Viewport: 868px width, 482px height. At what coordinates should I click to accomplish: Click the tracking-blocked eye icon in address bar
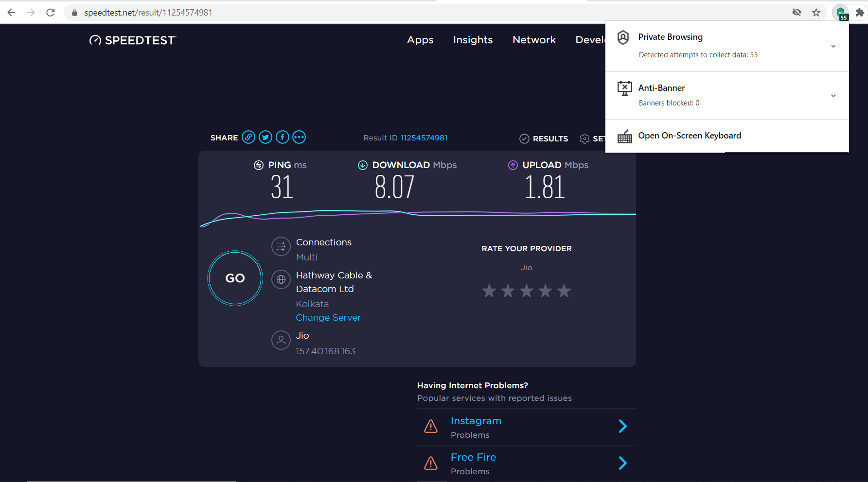[x=797, y=13]
